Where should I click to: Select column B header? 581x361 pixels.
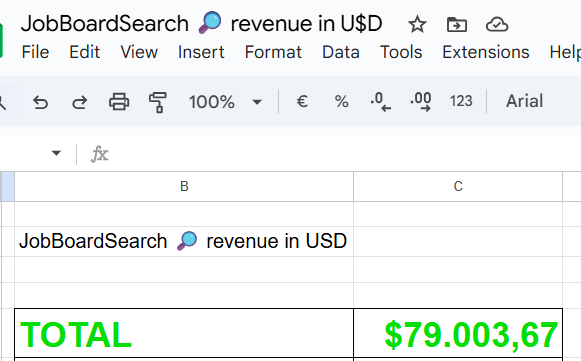point(184,186)
